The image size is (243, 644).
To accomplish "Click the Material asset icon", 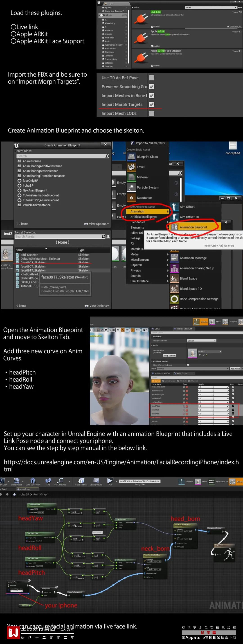I will (131, 177).
